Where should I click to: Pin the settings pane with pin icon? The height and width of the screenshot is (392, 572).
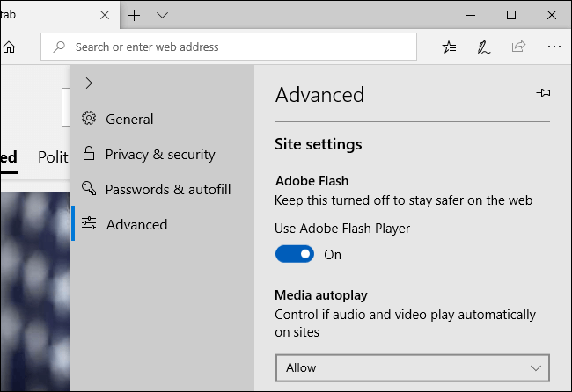(543, 93)
